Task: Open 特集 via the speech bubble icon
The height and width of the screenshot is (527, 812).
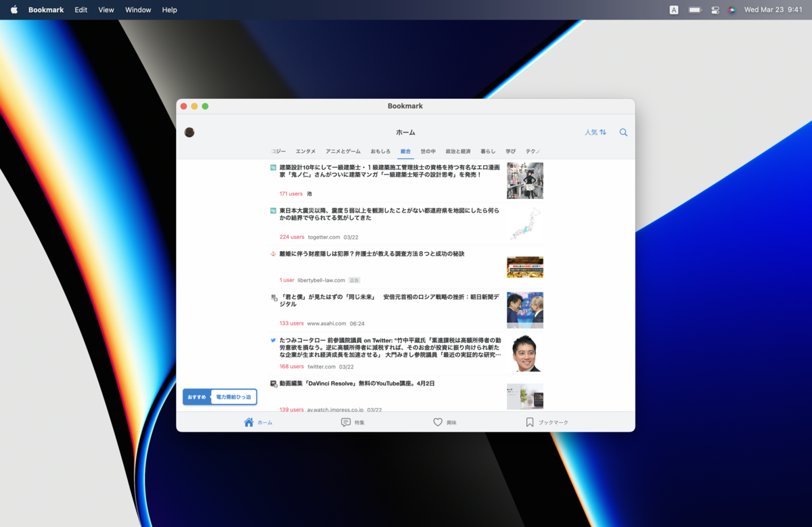Action: 344,421
